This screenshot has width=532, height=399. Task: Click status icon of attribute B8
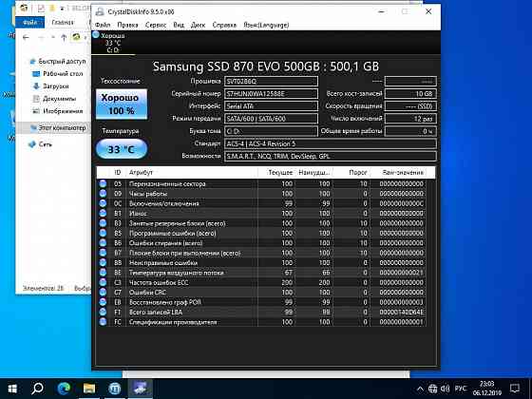tap(103, 262)
